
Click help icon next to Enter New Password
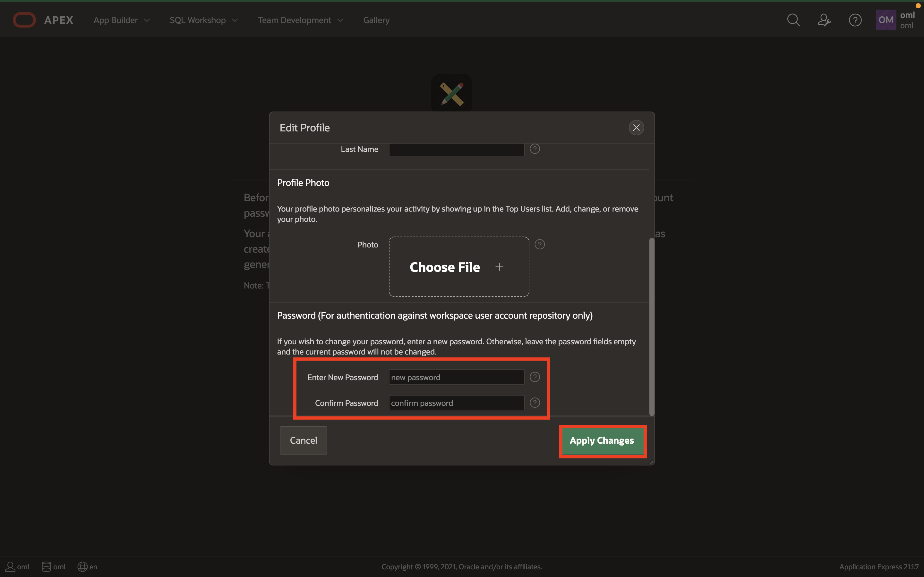pos(535,377)
